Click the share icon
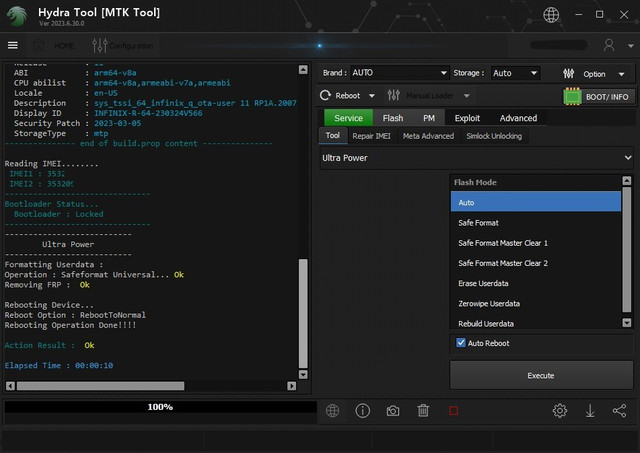 click(x=619, y=411)
